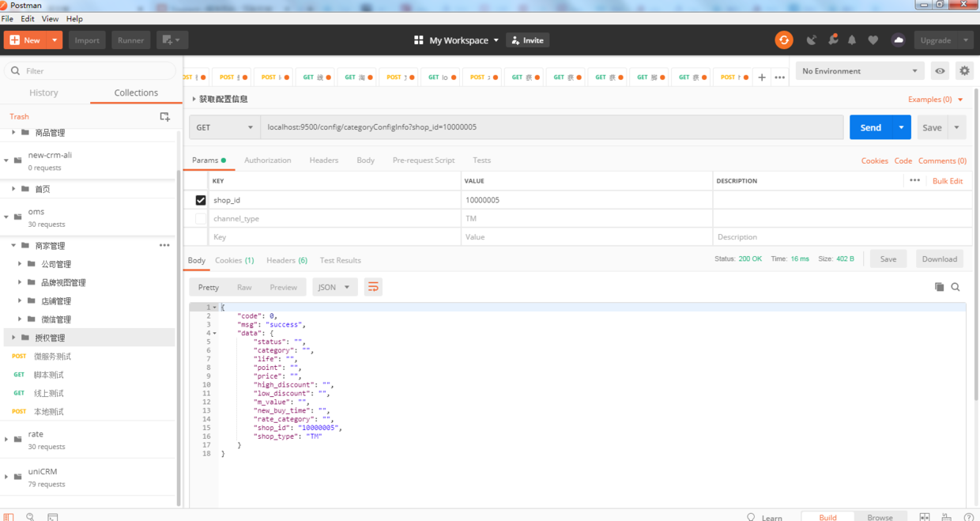Open the View menu
The image size is (980, 521).
(50, 18)
